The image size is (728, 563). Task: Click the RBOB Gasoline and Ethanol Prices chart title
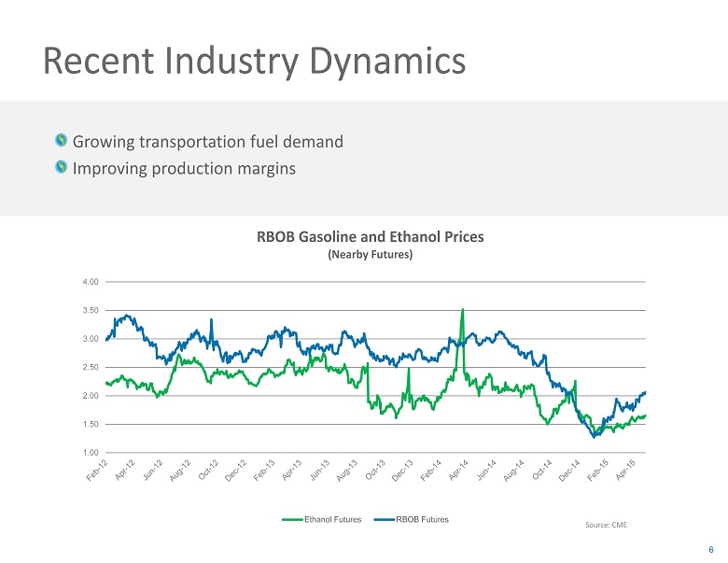370,236
